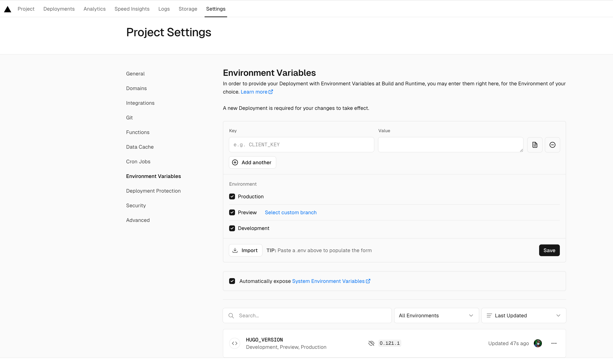The width and height of the screenshot is (613, 364).
Task: Save the environment variable settings
Action: point(549,250)
